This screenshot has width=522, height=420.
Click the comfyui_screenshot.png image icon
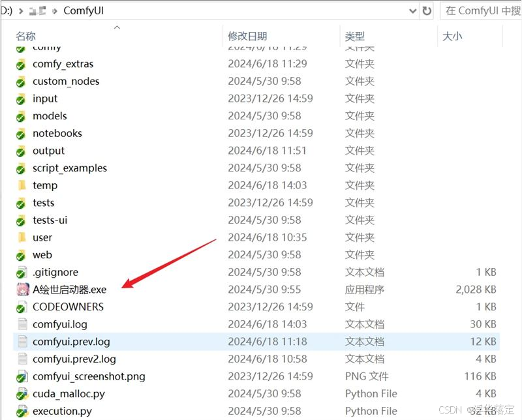pyautogui.click(x=22, y=376)
